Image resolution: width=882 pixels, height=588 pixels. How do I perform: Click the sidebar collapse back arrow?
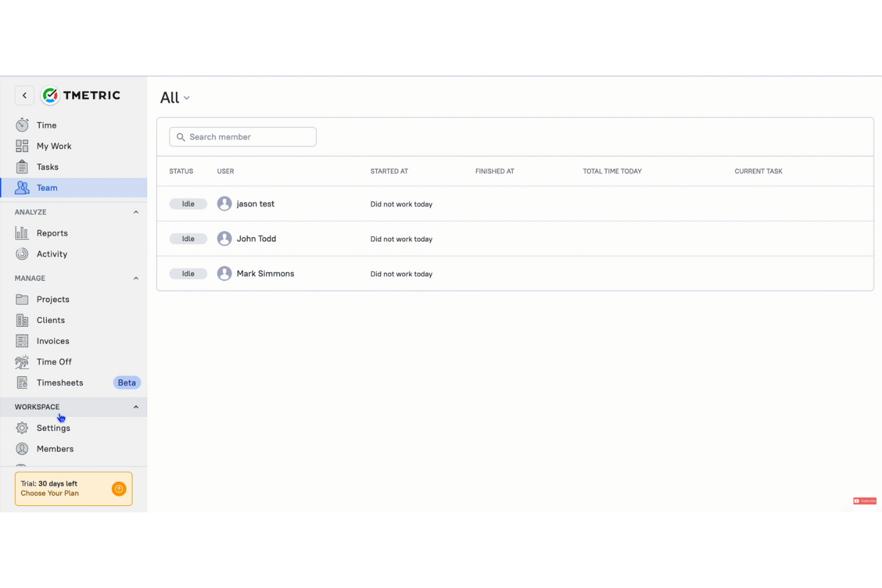point(24,95)
